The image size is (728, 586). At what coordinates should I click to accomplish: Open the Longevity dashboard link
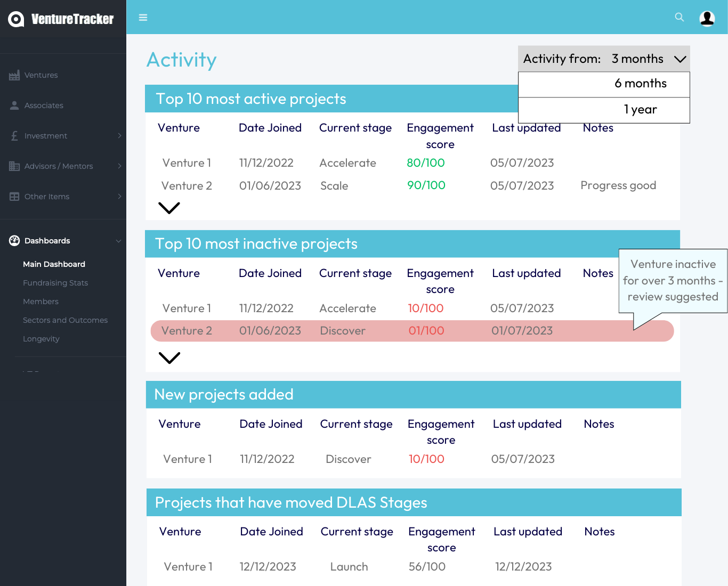point(41,339)
